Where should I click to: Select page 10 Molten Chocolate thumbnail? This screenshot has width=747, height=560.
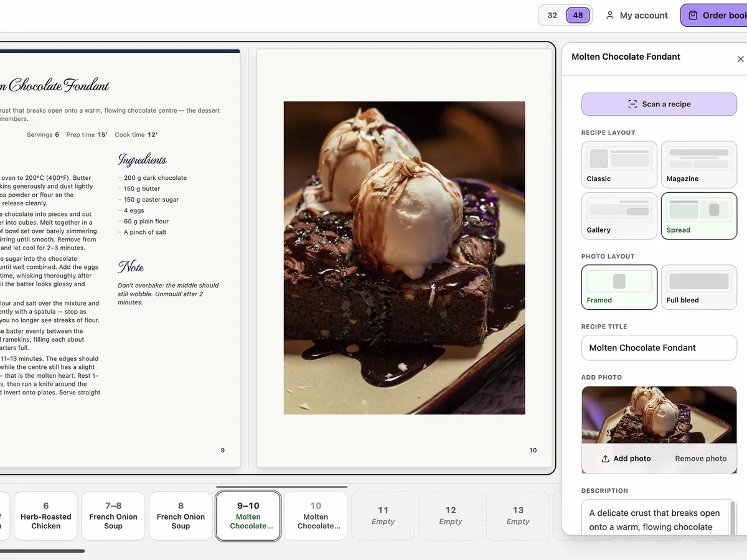point(316,516)
